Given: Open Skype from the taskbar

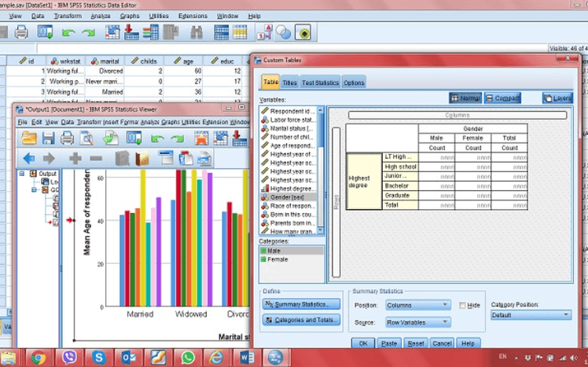Looking at the screenshot, I should coord(99,358).
